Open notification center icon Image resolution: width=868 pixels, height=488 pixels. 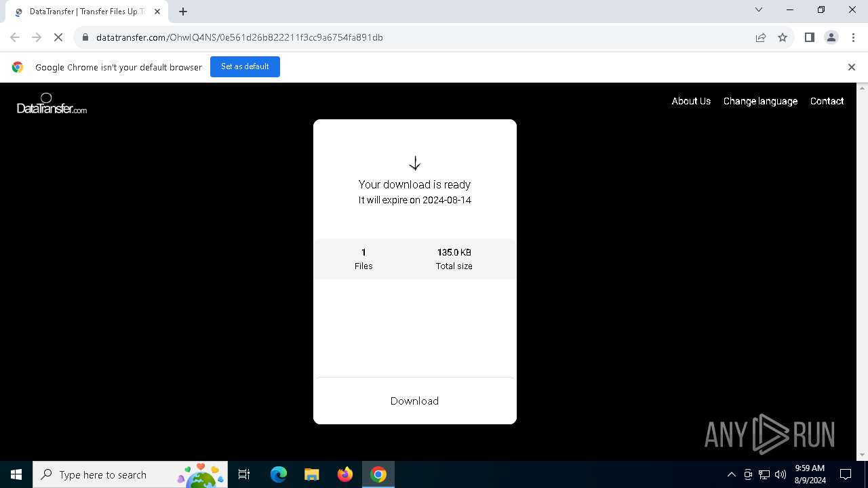pyautogui.click(x=846, y=474)
